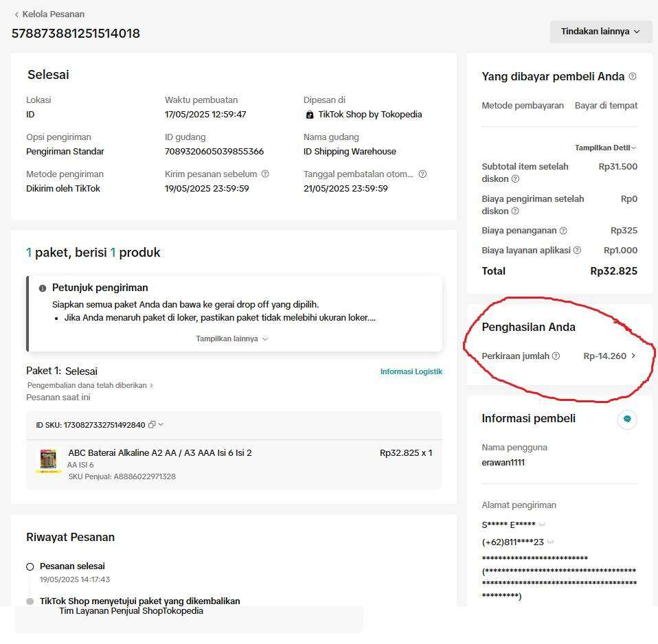Click help icon next to Biaya layanan aplikasi
658x644 pixels.
(x=578, y=250)
